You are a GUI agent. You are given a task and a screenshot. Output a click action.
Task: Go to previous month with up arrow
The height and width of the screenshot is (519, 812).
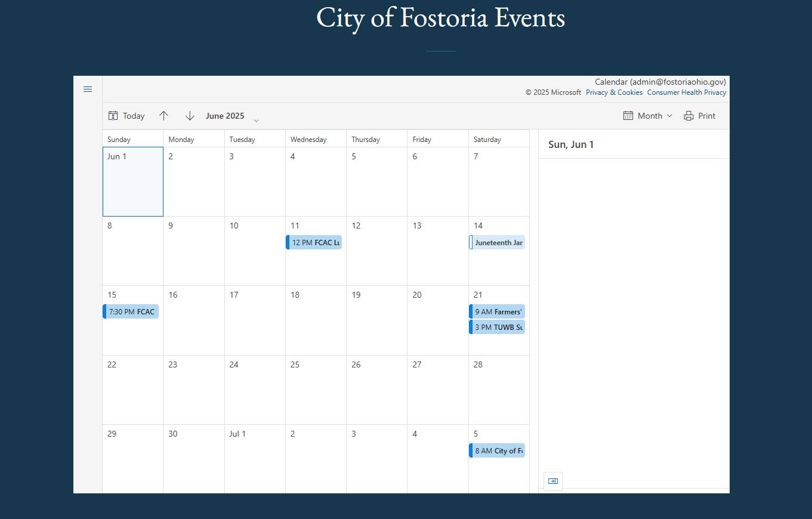tap(163, 116)
